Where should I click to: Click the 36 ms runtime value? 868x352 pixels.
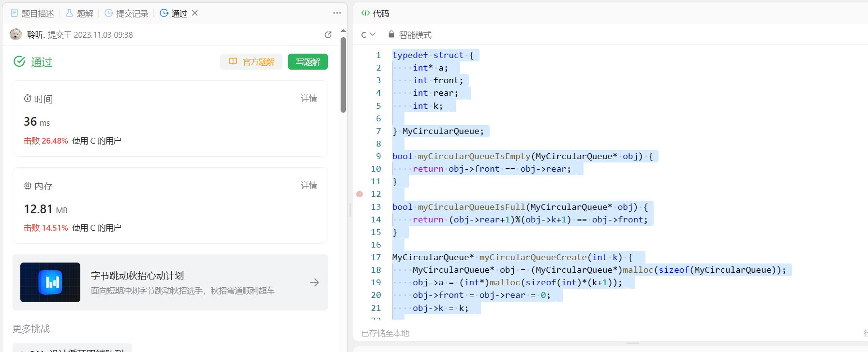[x=37, y=121]
